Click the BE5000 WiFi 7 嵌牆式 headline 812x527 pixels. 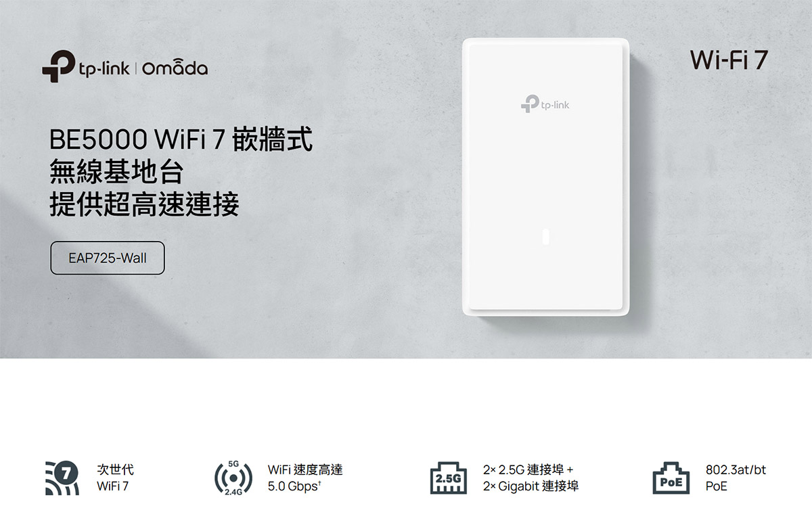(181, 141)
